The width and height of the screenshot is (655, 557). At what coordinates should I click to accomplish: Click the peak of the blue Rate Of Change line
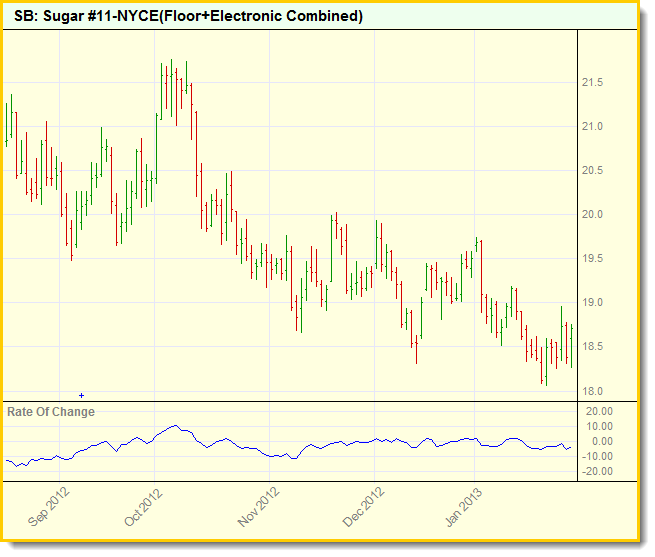(x=175, y=426)
